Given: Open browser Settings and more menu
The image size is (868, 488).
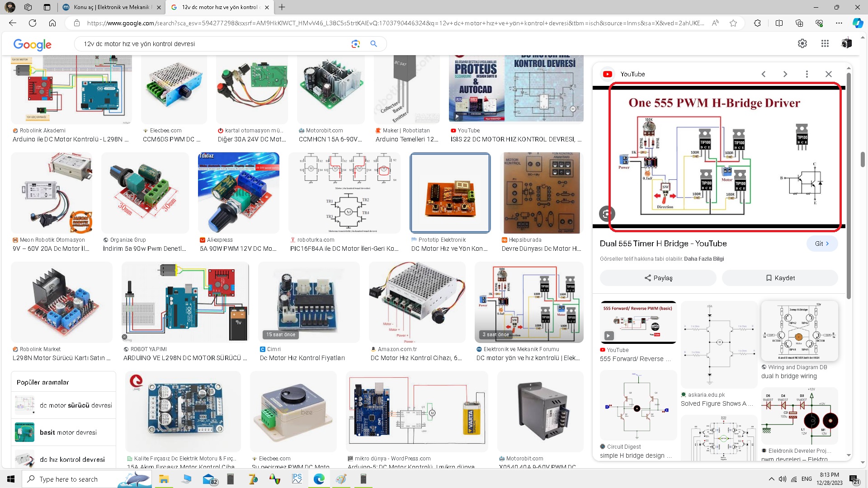Looking at the screenshot, I should 839,23.
